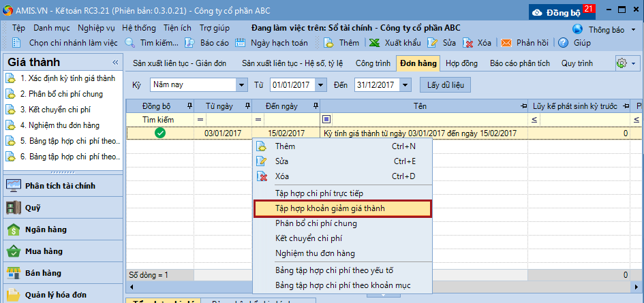Click the Lấy dữ liệu button
Screen dimensions: 644x303
point(445,85)
